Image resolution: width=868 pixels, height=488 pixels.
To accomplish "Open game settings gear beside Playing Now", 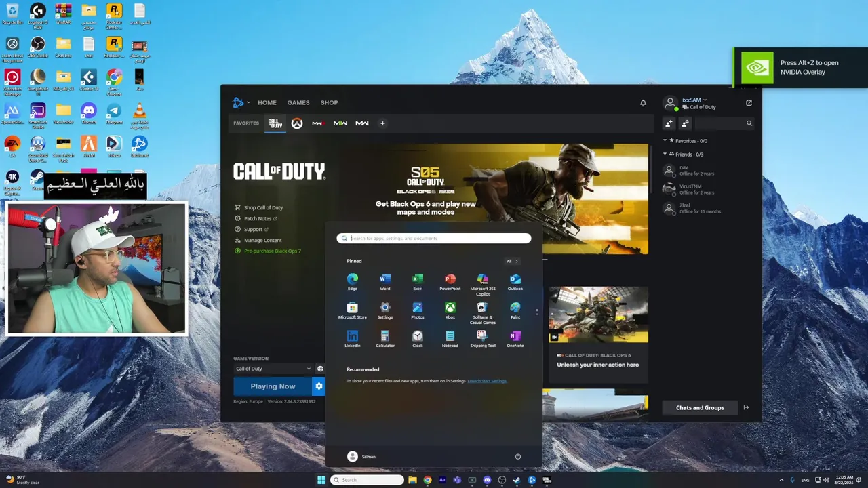I will [319, 386].
